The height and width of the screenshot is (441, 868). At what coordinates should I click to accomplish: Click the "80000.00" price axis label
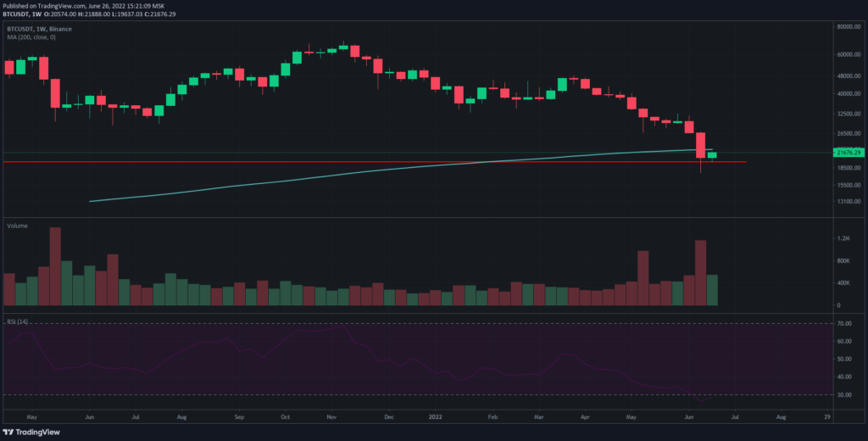click(x=850, y=26)
